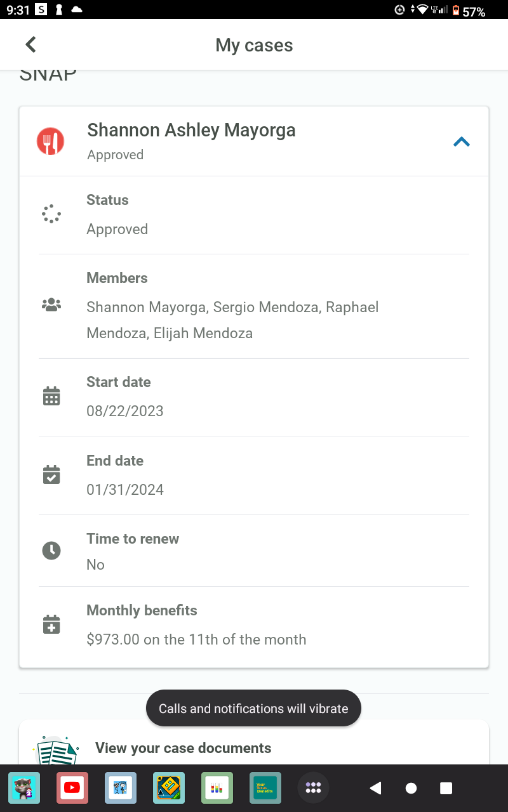The image size is (508, 812).
Task: Open the all apps drawer button
Action: pos(314,788)
